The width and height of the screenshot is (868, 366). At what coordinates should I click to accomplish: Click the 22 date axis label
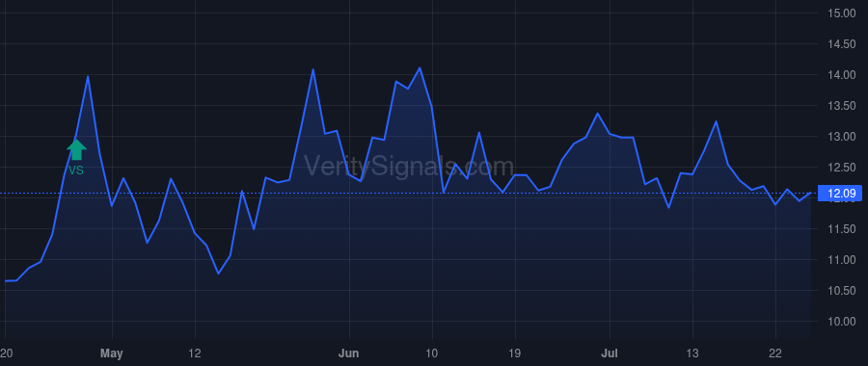pyautogui.click(x=775, y=353)
